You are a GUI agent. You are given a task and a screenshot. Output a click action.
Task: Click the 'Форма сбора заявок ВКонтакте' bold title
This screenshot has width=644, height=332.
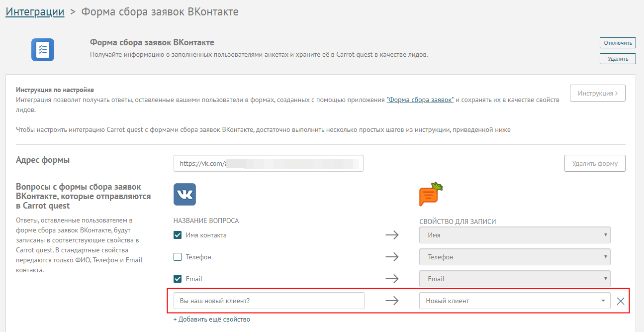[x=152, y=43]
